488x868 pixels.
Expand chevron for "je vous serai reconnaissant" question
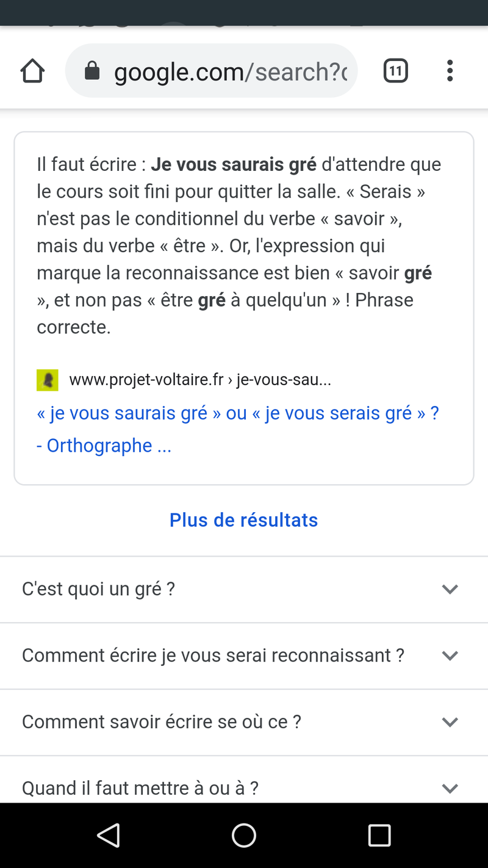coord(450,656)
